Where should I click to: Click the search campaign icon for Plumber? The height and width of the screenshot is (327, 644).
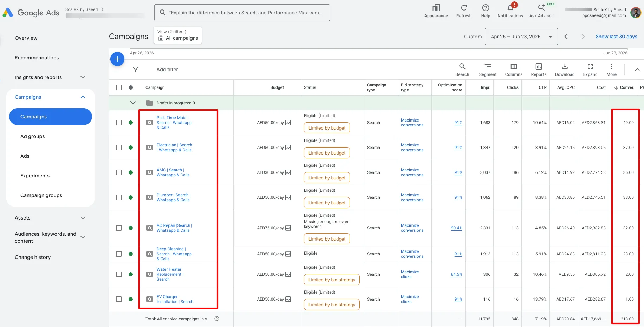(150, 197)
